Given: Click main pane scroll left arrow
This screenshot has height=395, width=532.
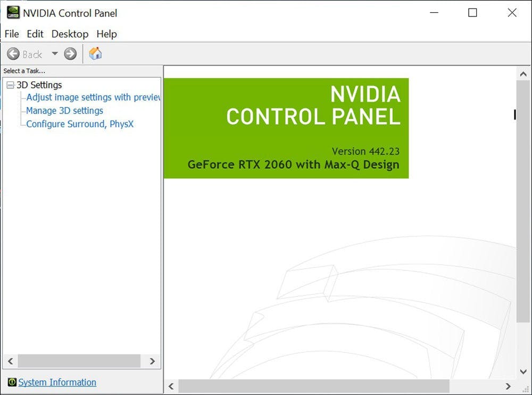Looking at the screenshot, I should (171, 386).
